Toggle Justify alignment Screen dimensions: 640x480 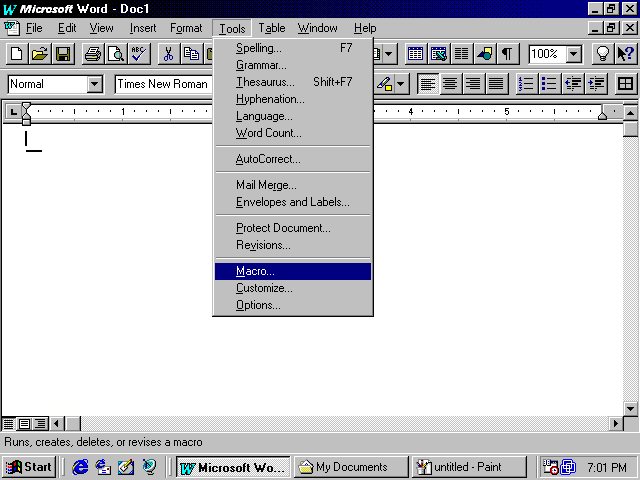pyautogui.click(x=497, y=84)
